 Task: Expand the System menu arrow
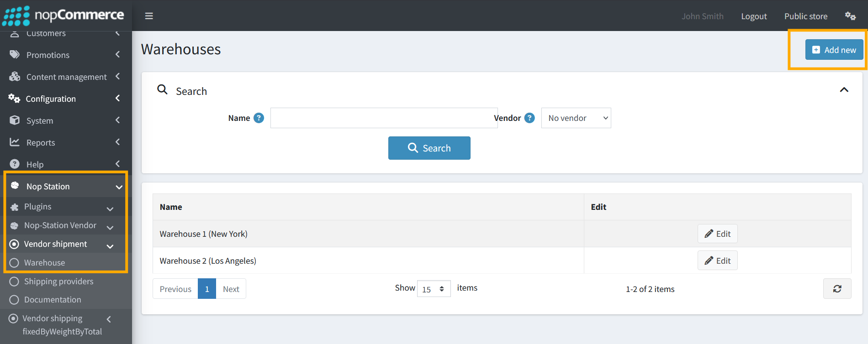(117, 120)
